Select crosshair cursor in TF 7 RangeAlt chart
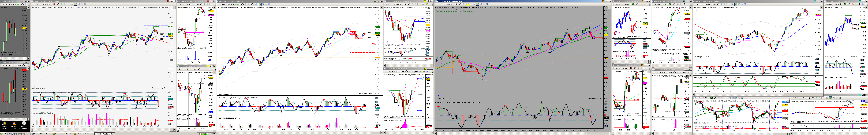 pos(470,4)
